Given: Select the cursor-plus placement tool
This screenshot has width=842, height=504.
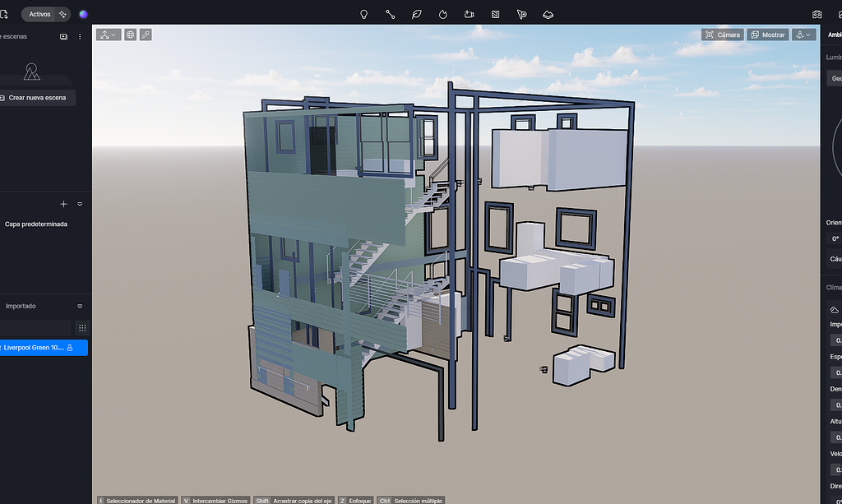Looking at the screenshot, I should pyautogui.click(x=522, y=15).
